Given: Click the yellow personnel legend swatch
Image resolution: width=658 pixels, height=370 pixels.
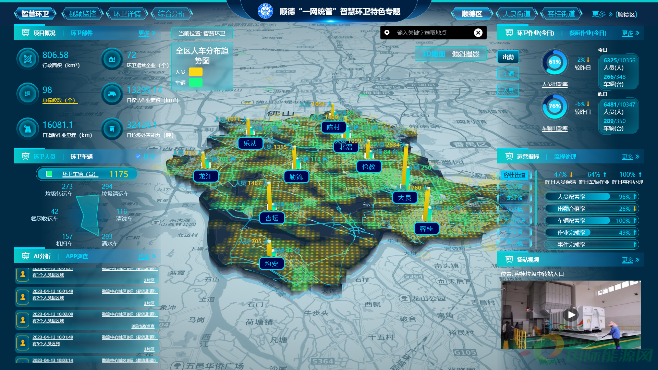Looking at the screenshot, I should pyautogui.click(x=196, y=72).
